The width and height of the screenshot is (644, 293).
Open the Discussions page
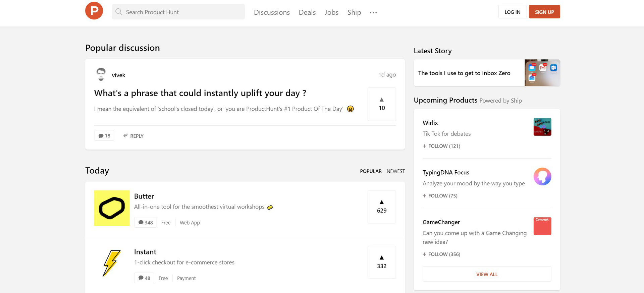[272, 12]
